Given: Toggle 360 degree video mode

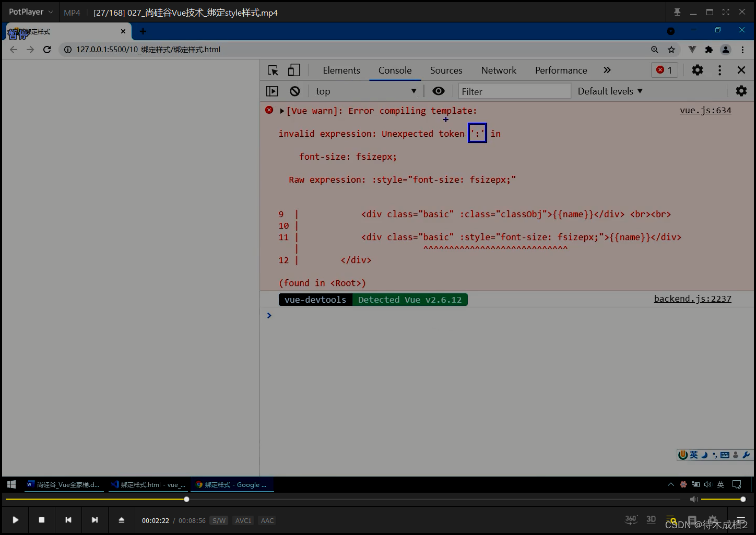Looking at the screenshot, I should 631,519.
